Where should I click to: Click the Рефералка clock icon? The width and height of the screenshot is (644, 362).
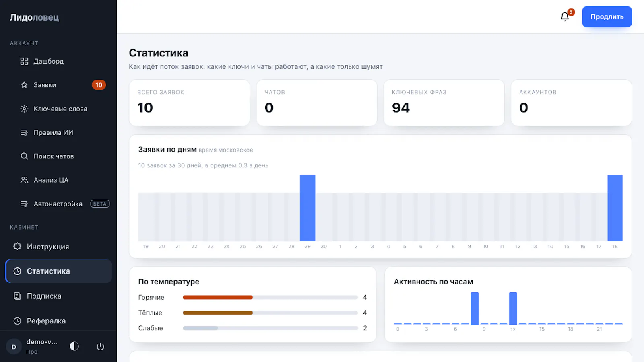pos(17,321)
